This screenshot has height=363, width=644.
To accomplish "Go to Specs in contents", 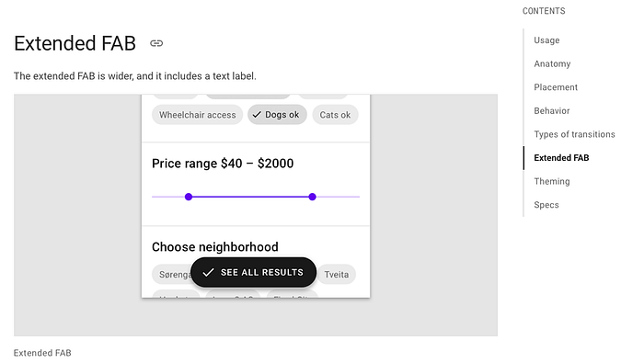I will click(546, 205).
